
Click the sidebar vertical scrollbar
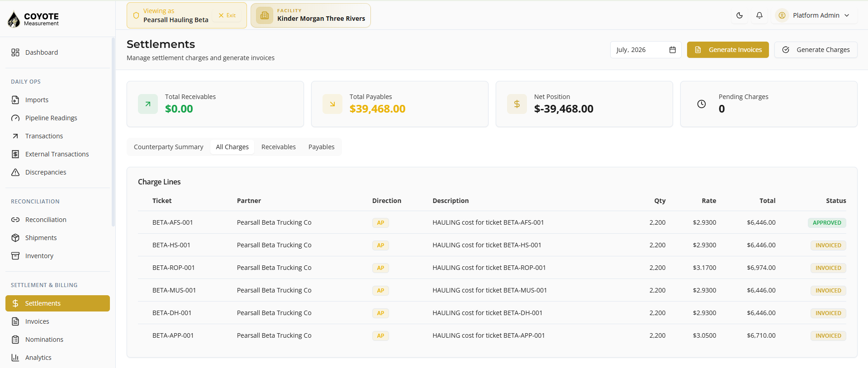113,132
